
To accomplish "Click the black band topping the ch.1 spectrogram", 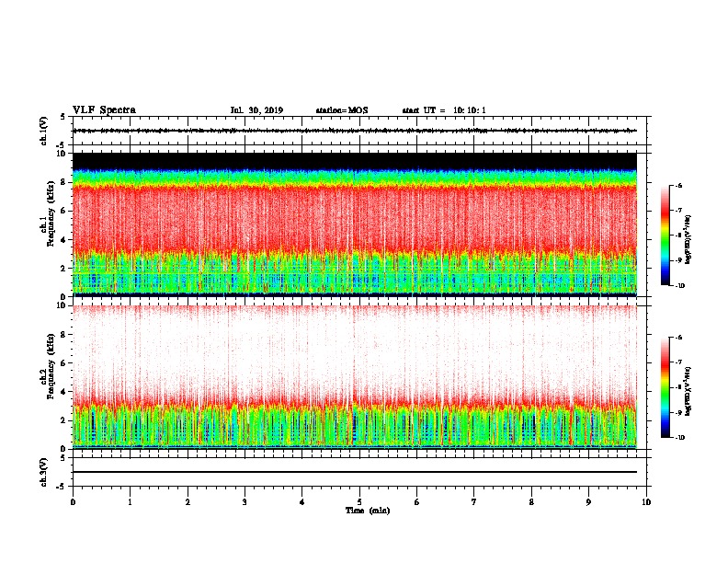I will coord(355,161).
